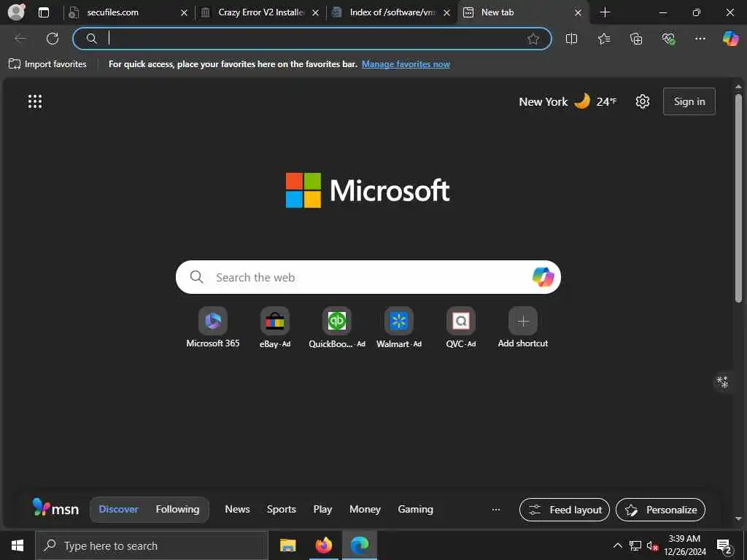Open Settings and more ellipsis menu

tap(700, 39)
